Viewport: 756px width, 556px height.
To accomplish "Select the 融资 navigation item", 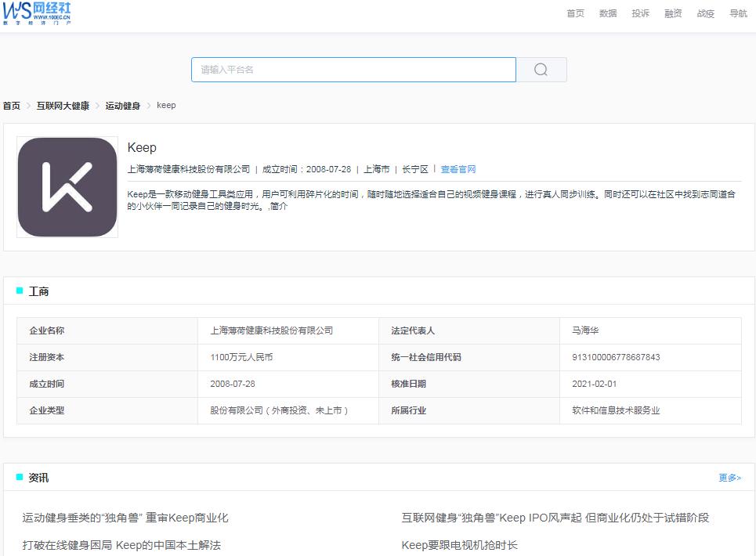I will coord(672,13).
